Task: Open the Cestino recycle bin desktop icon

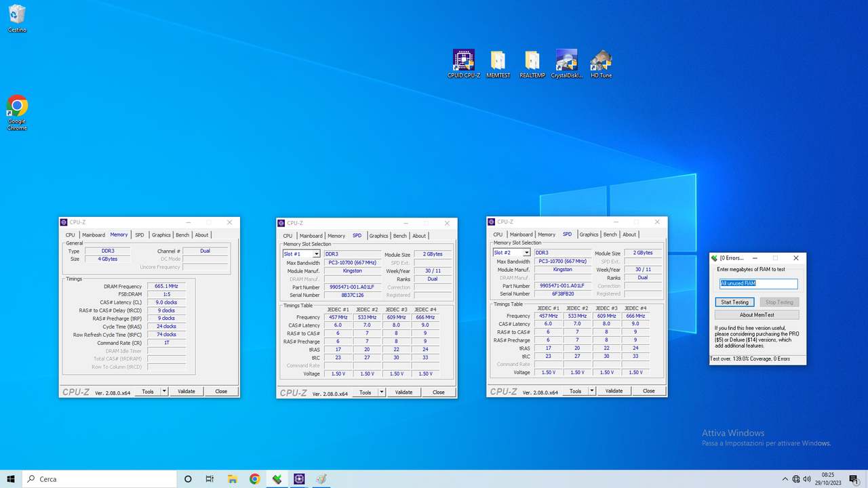Action: 17,18
